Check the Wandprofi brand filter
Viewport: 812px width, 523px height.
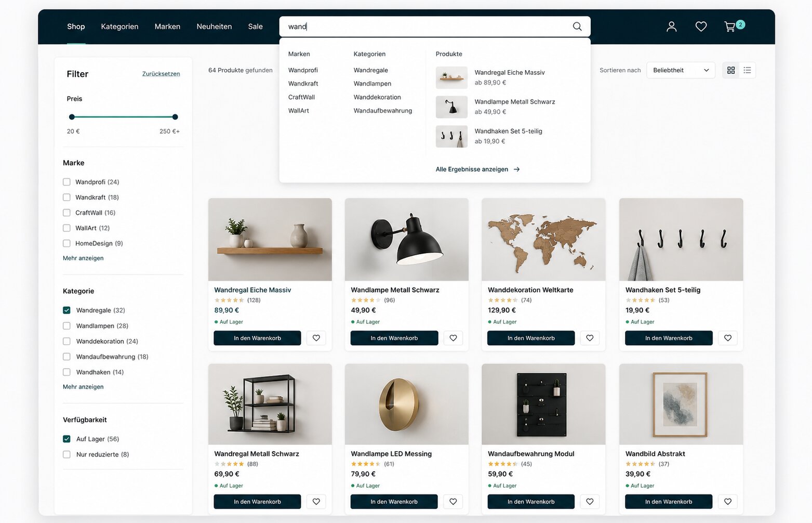pyautogui.click(x=66, y=182)
